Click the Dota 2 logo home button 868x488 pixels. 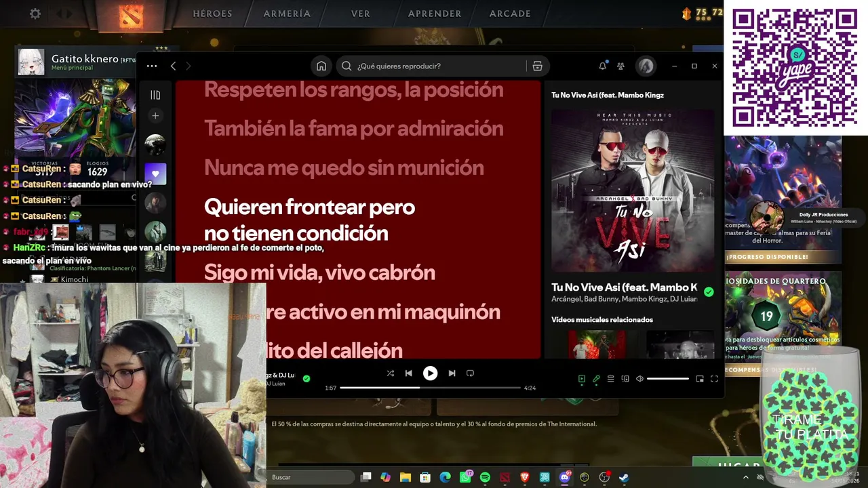click(x=131, y=16)
